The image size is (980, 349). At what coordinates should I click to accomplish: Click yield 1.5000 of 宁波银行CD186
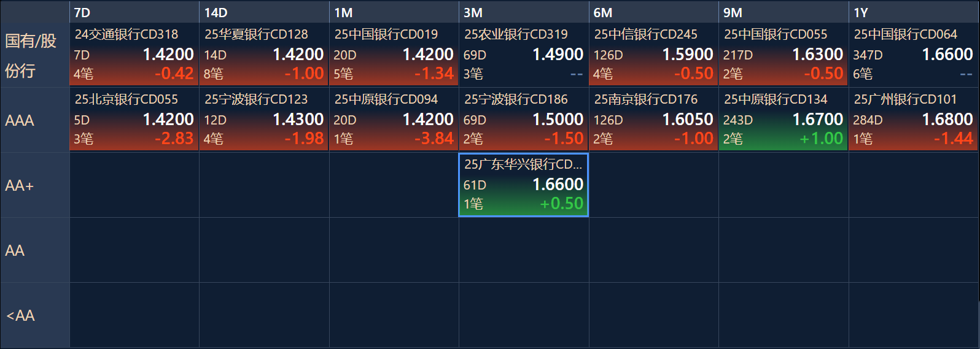(x=558, y=120)
